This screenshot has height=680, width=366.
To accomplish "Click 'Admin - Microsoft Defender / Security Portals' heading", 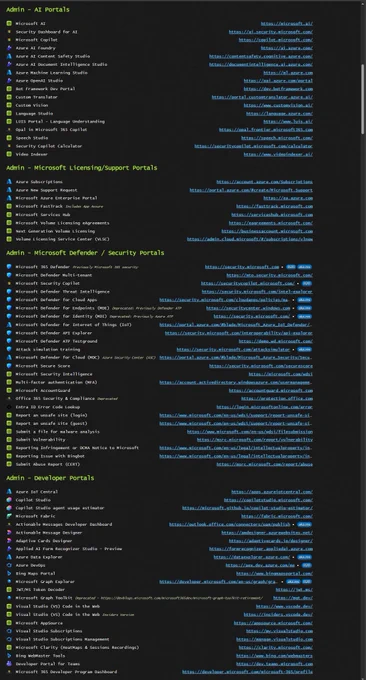I will (85, 253).
